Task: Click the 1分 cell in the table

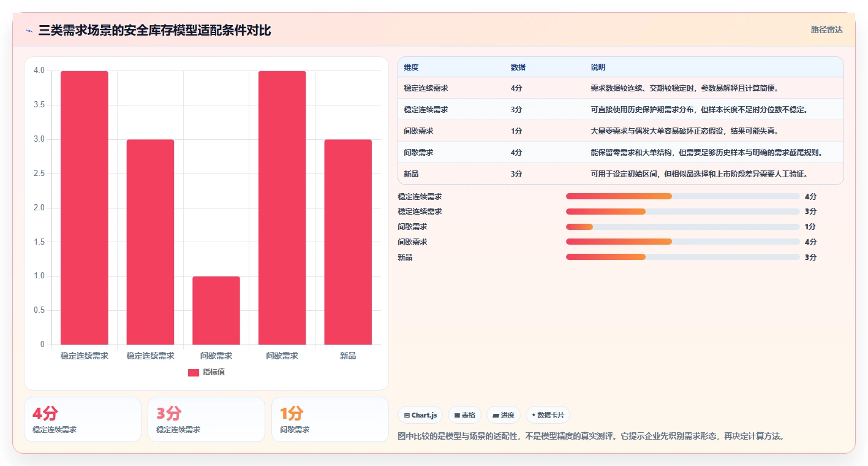Action: click(x=516, y=131)
